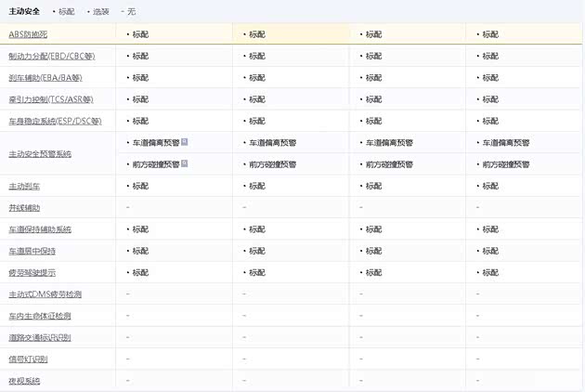This screenshot has height=392, width=585.
Task: Select the 车道居中保持 link
Action: coord(32,251)
